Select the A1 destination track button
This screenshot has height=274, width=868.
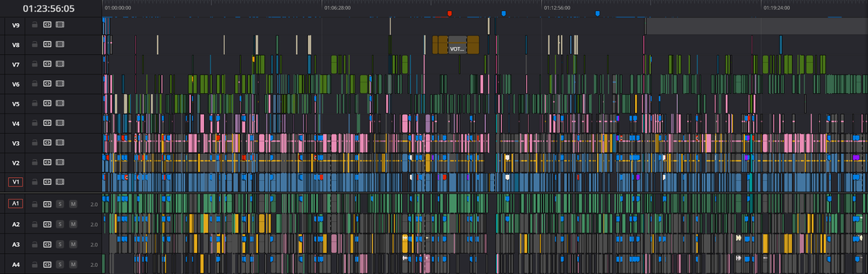(16, 205)
